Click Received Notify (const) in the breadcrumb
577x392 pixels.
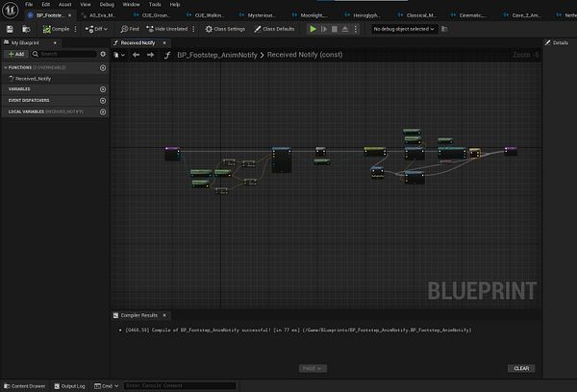point(305,55)
